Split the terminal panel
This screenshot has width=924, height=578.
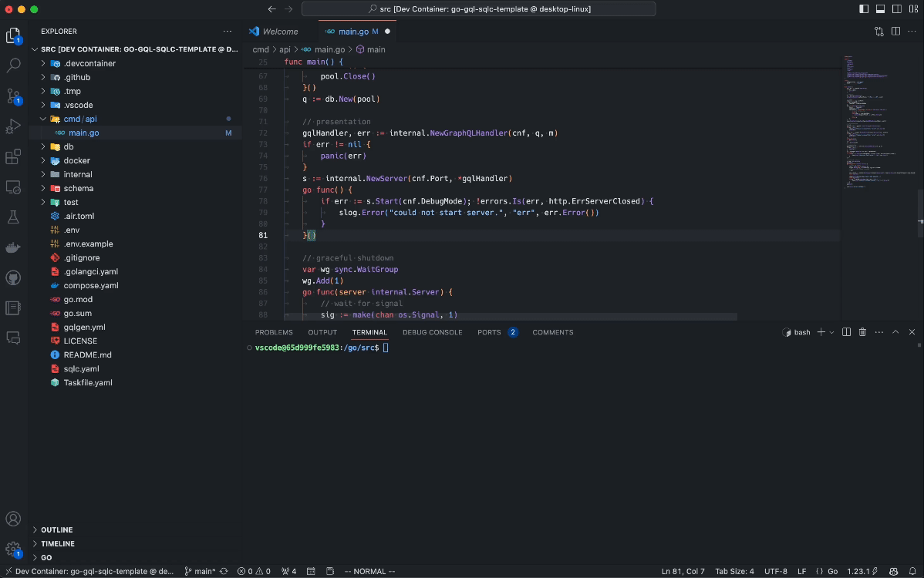point(846,332)
